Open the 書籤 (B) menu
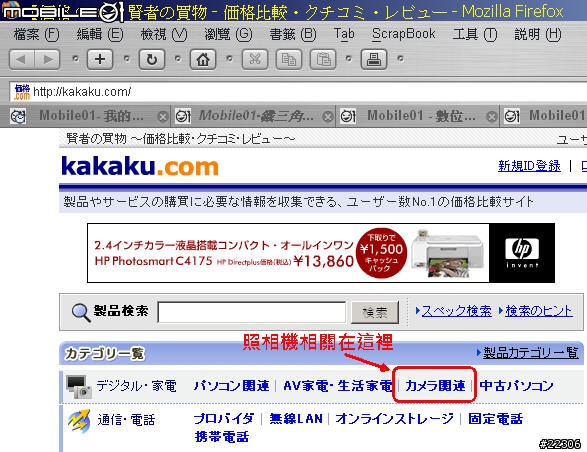Screen dimensions: 587x452 [x=293, y=34]
